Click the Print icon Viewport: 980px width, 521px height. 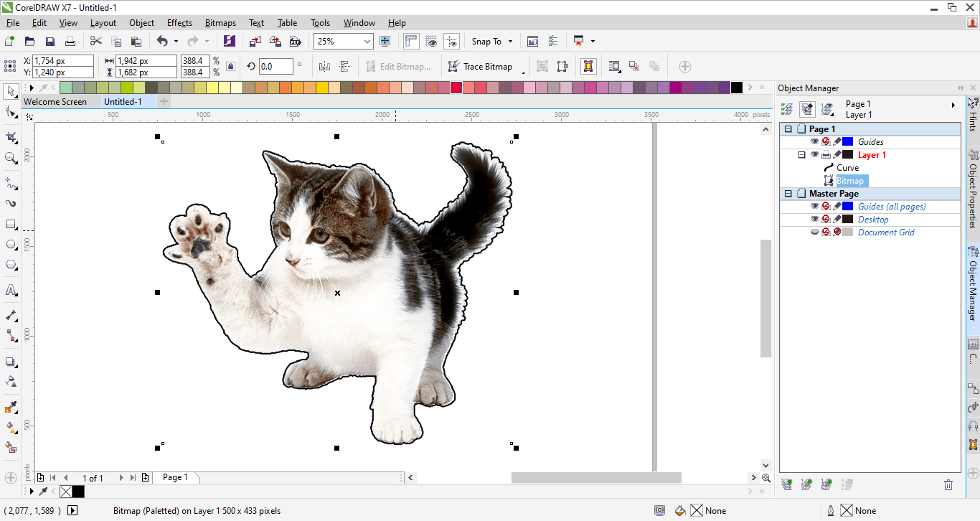pyautogui.click(x=70, y=42)
